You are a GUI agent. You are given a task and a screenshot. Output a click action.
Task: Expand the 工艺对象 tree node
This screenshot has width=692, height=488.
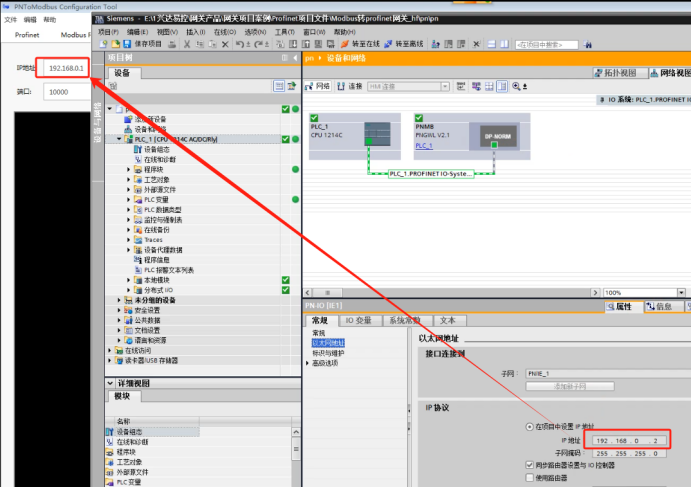click(x=129, y=180)
